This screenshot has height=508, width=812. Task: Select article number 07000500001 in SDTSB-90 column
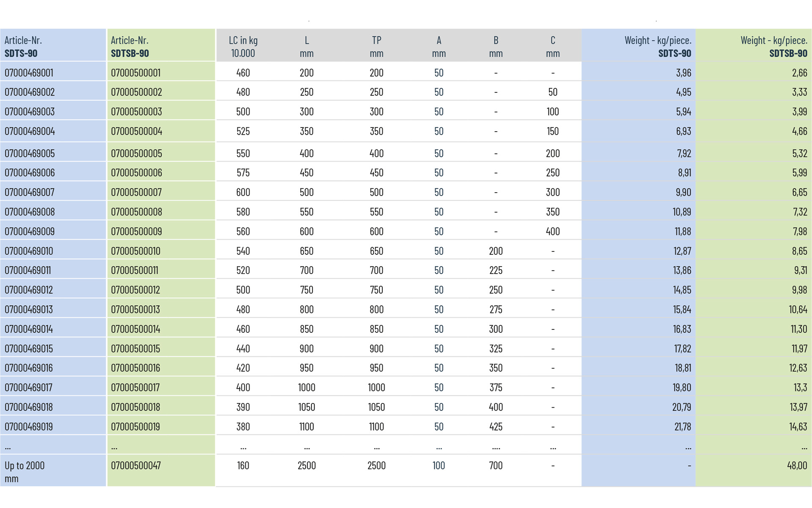136,73
